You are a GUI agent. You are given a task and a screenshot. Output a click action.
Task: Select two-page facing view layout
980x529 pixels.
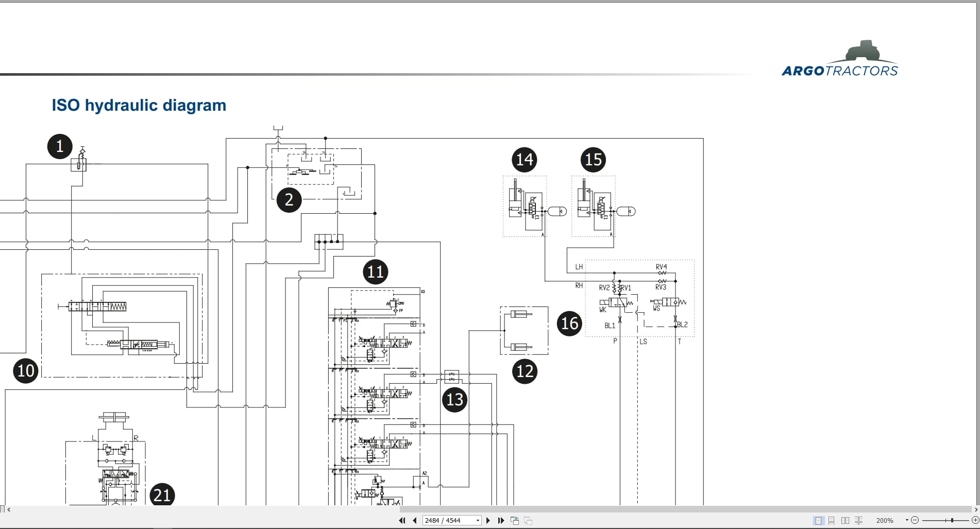tap(845, 520)
